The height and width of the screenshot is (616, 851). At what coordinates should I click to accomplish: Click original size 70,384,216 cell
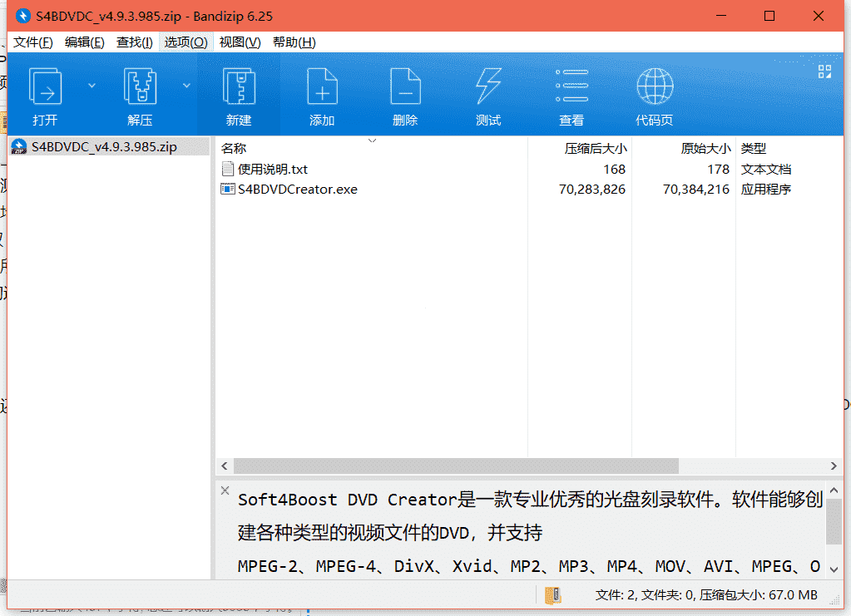click(695, 190)
